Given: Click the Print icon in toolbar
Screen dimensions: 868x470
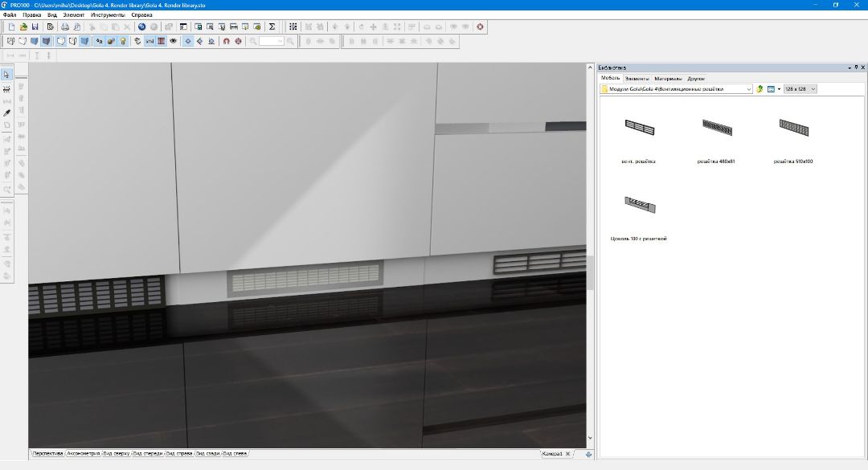Looking at the screenshot, I should 65,27.
